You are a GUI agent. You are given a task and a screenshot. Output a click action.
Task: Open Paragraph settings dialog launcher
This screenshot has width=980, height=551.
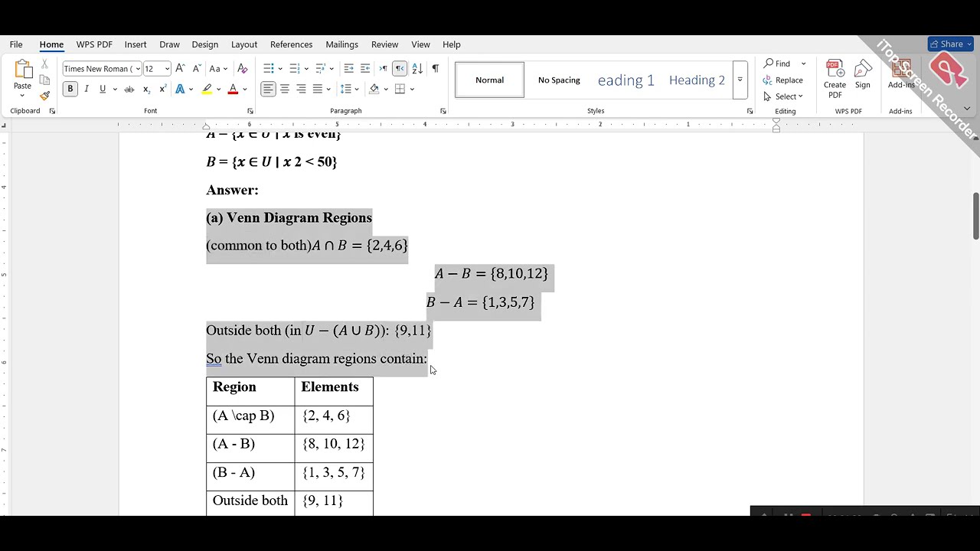point(443,111)
